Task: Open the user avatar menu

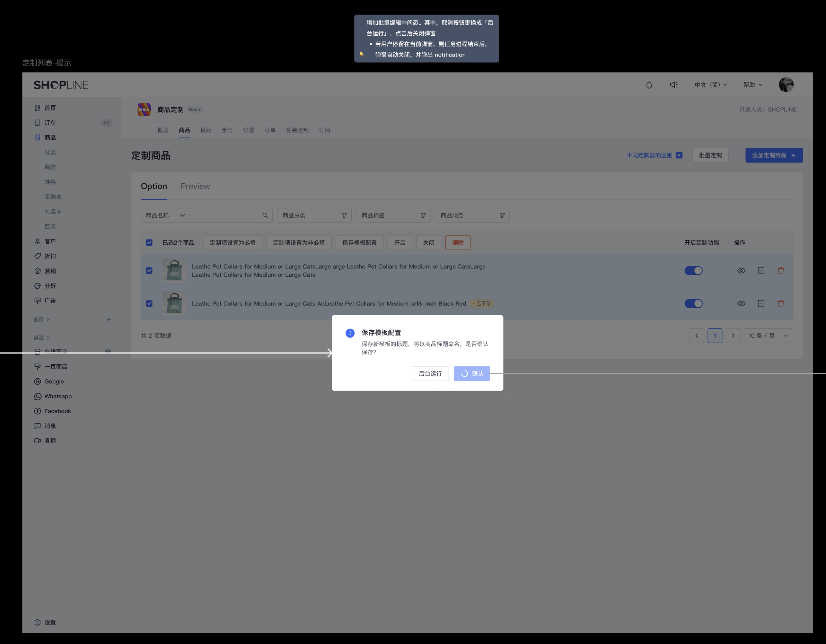Action: (786, 85)
